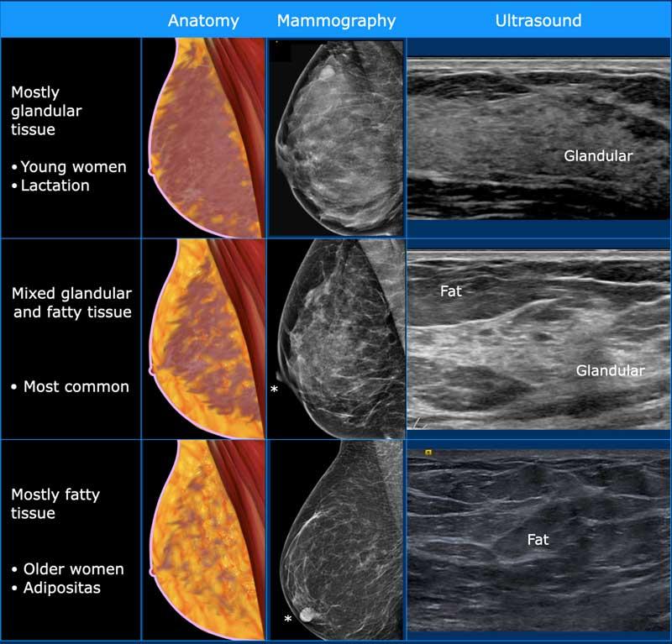Viewport: 672px width, 644px height.
Task: Click the 'Fat' label in the bottom ultrasound
Action: [x=538, y=540]
